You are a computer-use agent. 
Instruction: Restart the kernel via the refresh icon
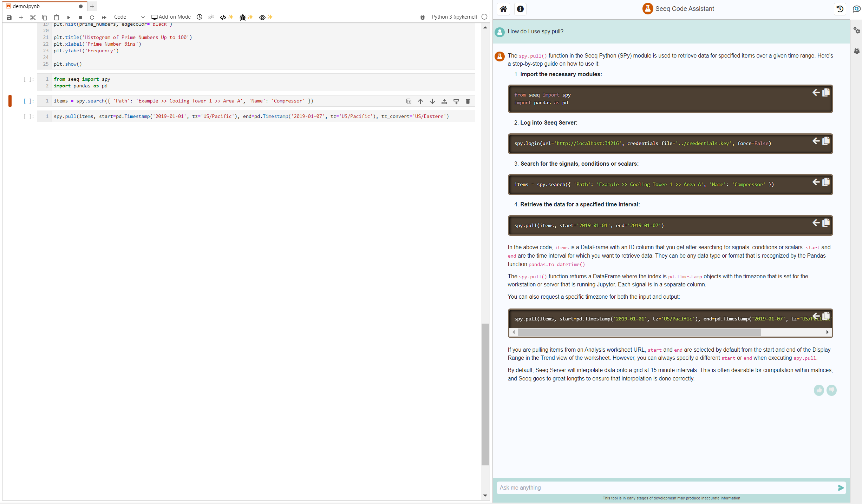point(92,17)
